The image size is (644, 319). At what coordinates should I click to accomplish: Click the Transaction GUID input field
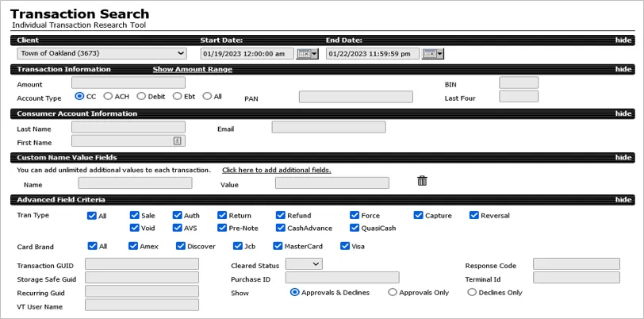coord(142,264)
